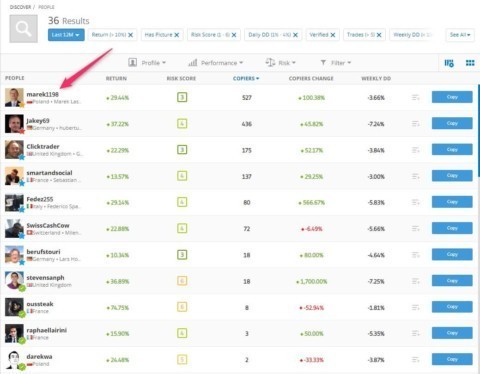Remove the Return filter chip
Image resolution: width=480 pixels, height=374 pixels.
(x=131, y=35)
